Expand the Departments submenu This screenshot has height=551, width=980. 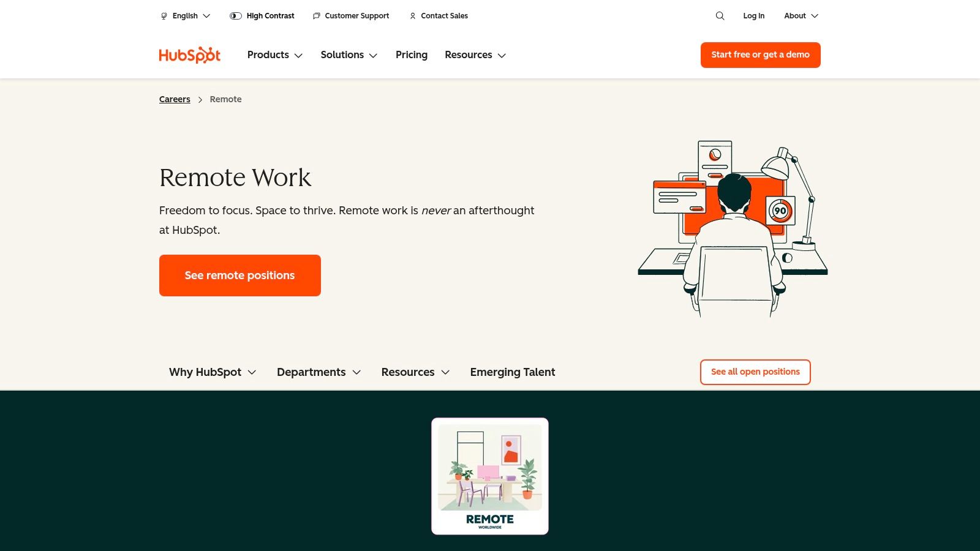(319, 372)
